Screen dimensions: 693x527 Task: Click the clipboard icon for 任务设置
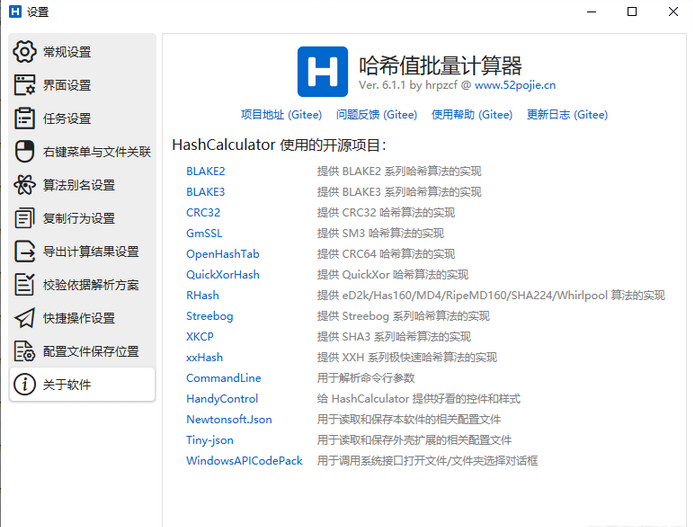click(x=24, y=118)
